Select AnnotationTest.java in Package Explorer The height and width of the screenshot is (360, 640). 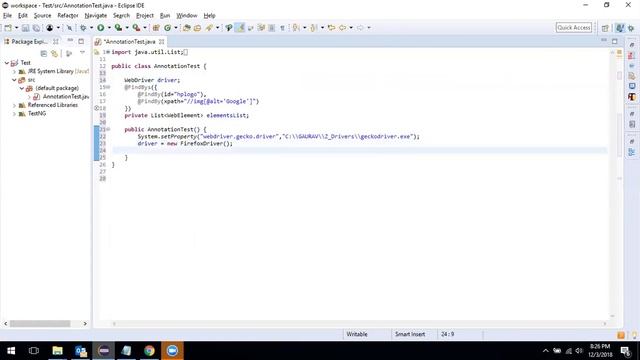[x=61, y=97]
